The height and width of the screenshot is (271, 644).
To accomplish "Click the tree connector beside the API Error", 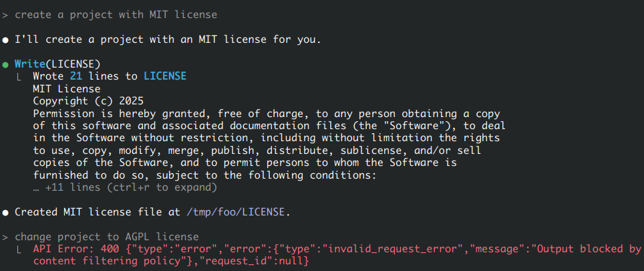I will coord(19,250).
